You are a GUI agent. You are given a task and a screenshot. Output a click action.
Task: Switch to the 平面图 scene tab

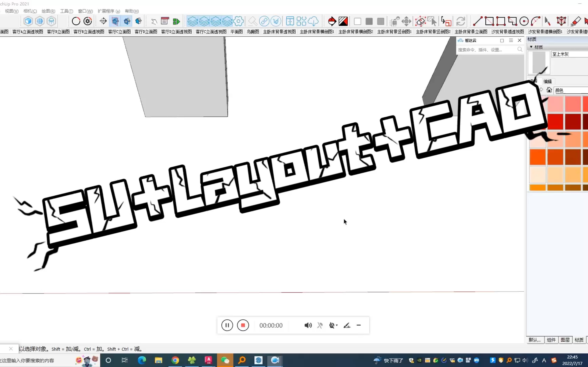tap(236, 32)
